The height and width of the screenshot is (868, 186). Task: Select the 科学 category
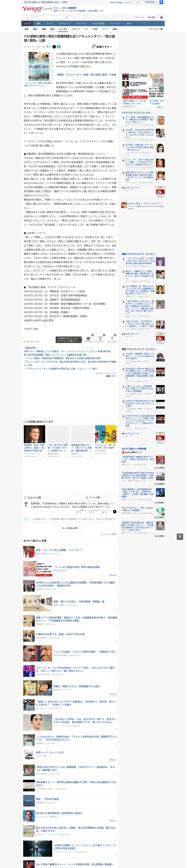pos(95,29)
